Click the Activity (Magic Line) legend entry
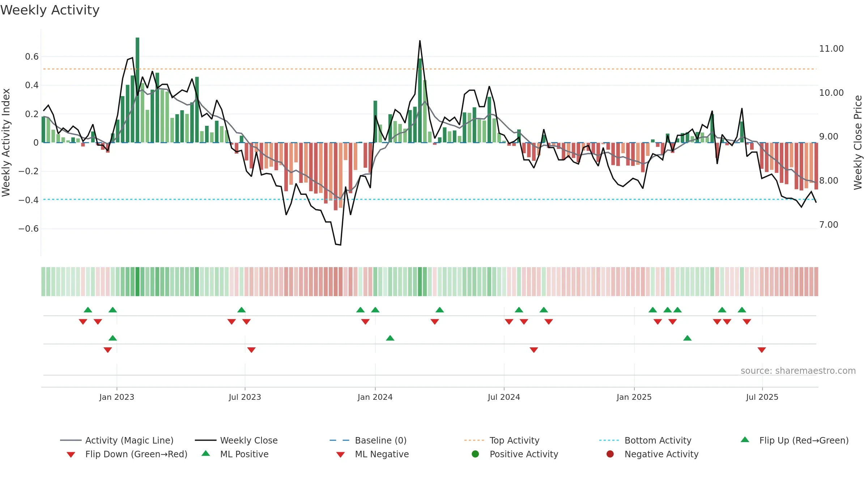 tap(117, 440)
